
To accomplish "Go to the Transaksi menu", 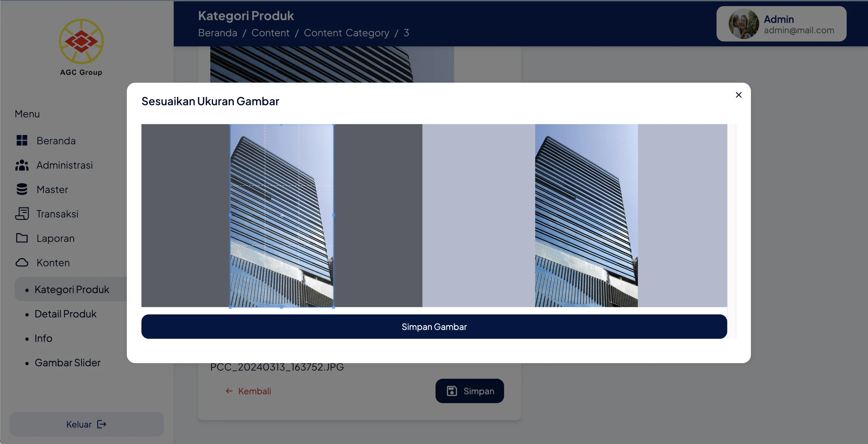I will pos(57,213).
